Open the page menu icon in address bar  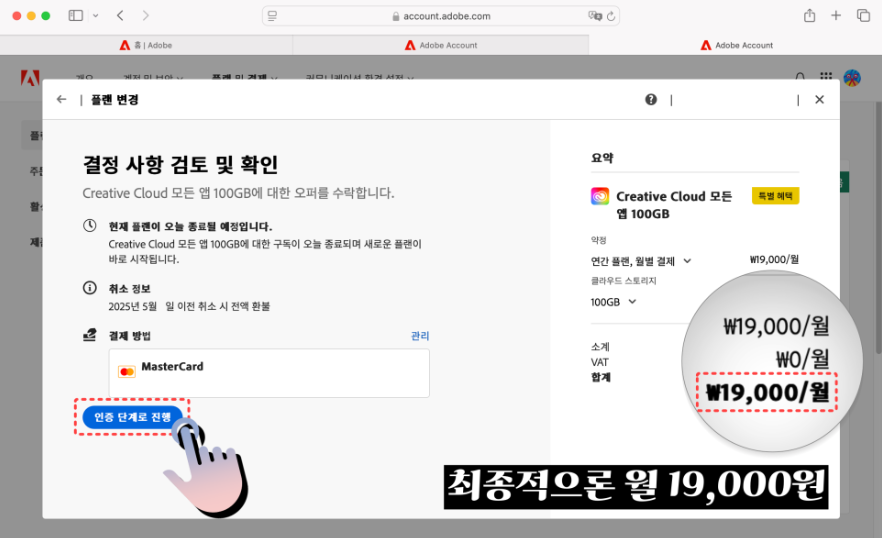point(272,16)
